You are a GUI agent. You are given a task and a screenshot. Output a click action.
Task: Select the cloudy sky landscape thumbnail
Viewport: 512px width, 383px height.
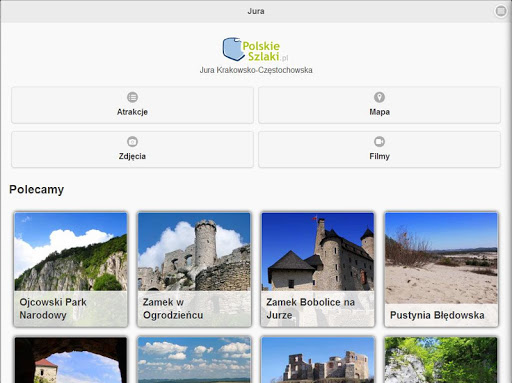(x=194, y=360)
